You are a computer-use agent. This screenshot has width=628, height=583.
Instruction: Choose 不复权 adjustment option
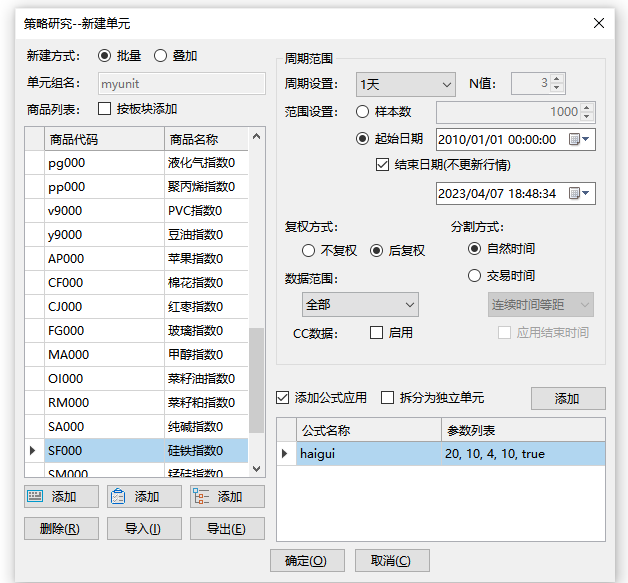click(x=309, y=251)
